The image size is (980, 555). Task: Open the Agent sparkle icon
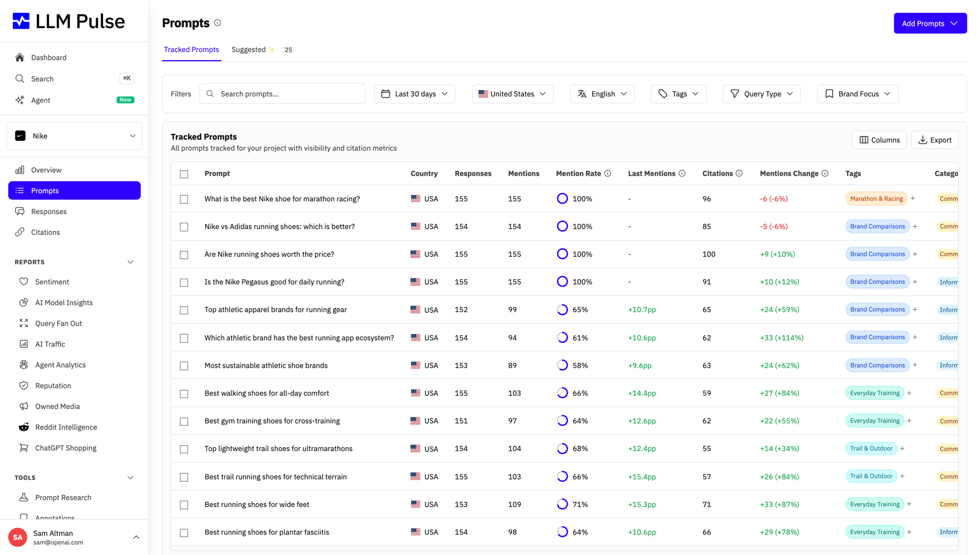click(20, 100)
